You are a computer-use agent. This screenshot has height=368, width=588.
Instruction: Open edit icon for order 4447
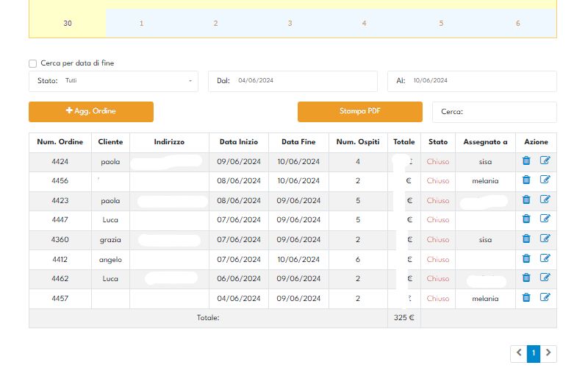pyautogui.click(x=545, y=219)
